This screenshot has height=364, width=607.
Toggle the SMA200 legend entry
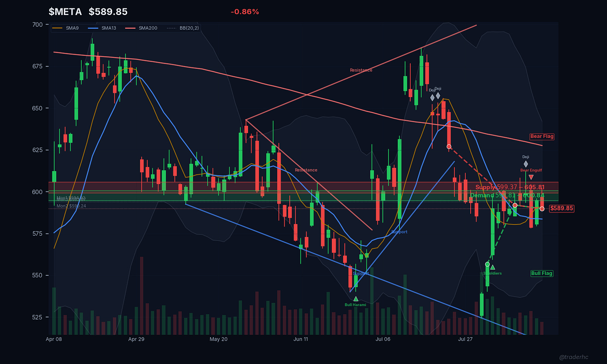(x=142, y=28)
